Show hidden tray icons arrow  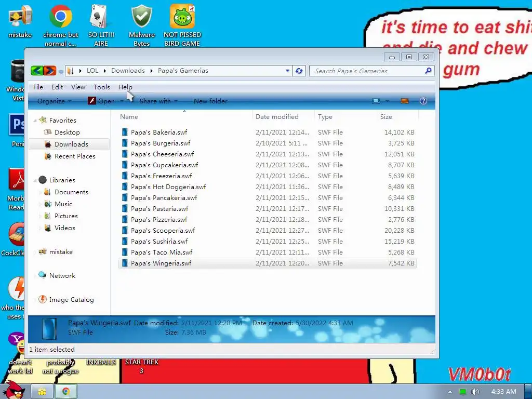[x=450, y=392]
